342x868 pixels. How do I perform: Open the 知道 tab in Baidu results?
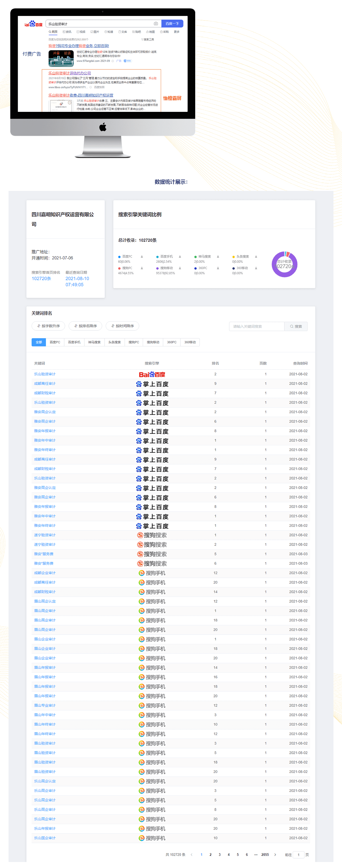pyautogui.click(x=109, y=32)
